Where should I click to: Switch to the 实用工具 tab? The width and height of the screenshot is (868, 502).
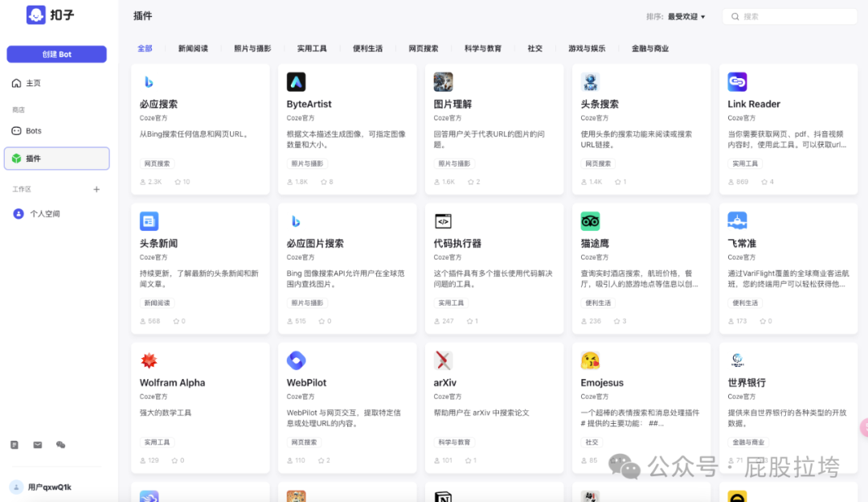312,49
